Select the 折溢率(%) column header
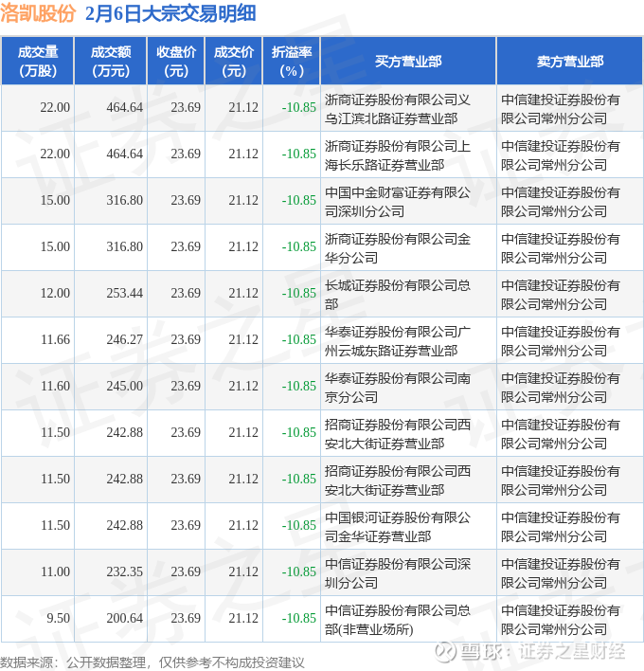The image size is (644, 671). click(x=292, y=62)
